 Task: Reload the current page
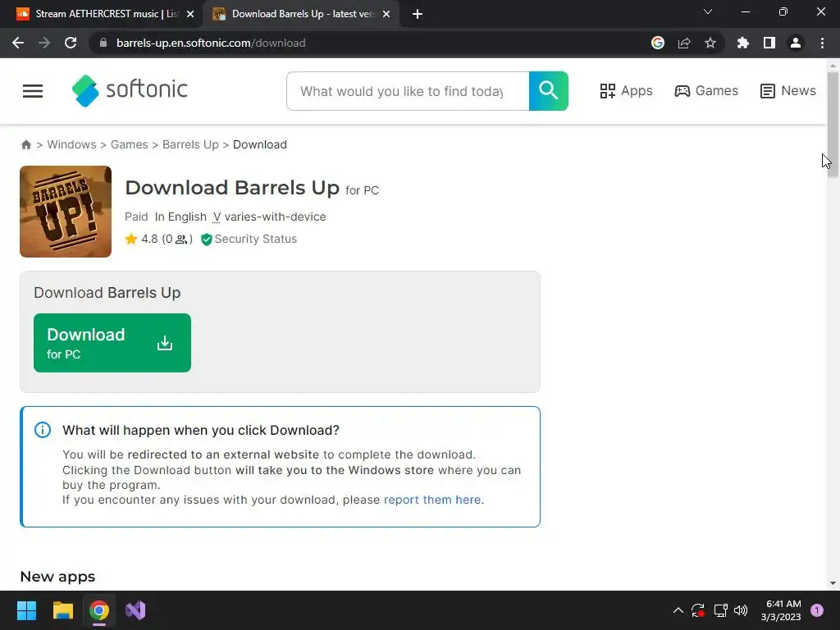pos(71,43)
